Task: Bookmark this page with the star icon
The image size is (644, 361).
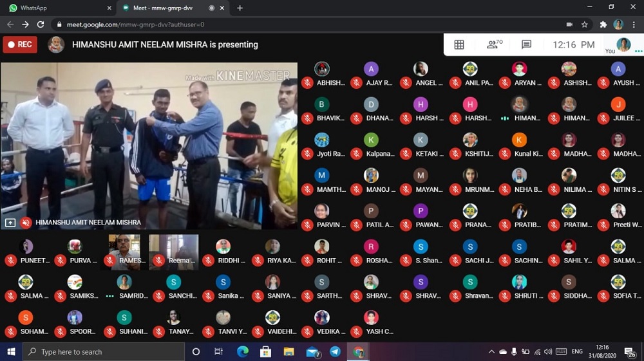Action: point(585,24)
